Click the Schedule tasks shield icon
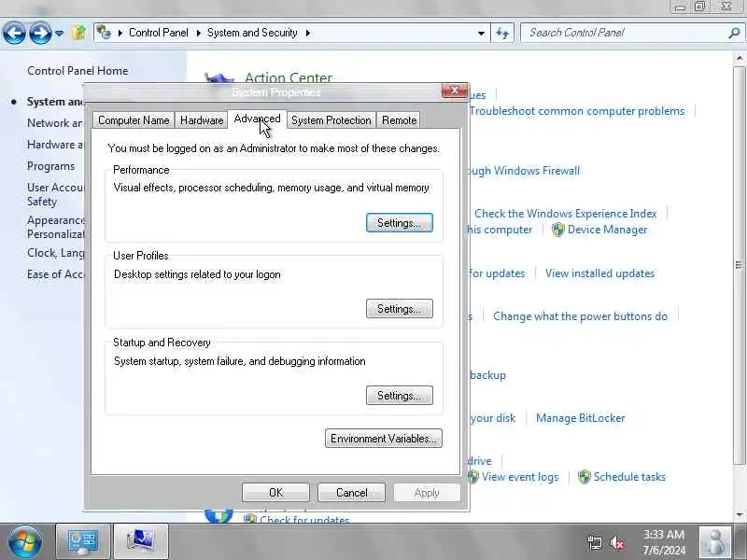Image resolution: width=747 pixels, height=560 pixels. (585, 477)
